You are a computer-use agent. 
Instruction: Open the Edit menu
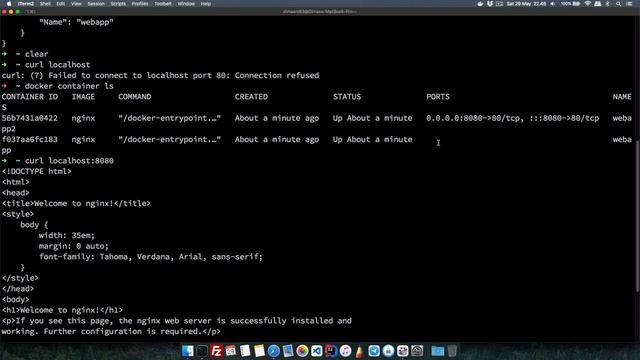pyautogui.click(x=61, y=4)
